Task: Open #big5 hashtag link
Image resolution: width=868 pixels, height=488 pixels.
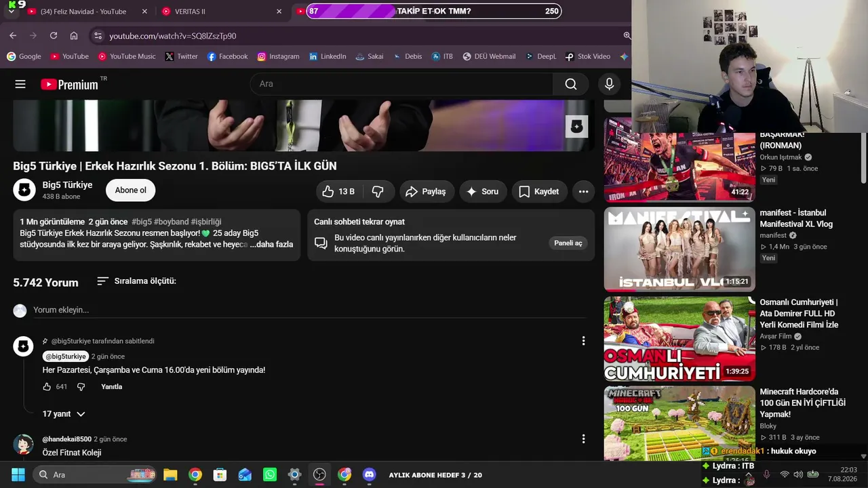Action: click(142, 222)
